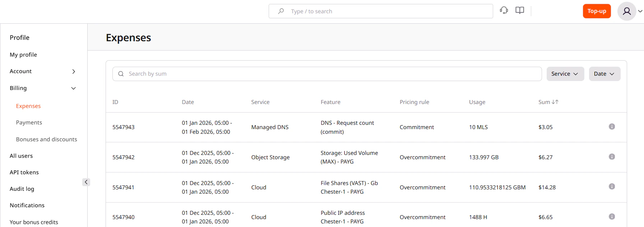Open All users page
The height and width of the screenshot is (227, 644).
coord(21,156)
